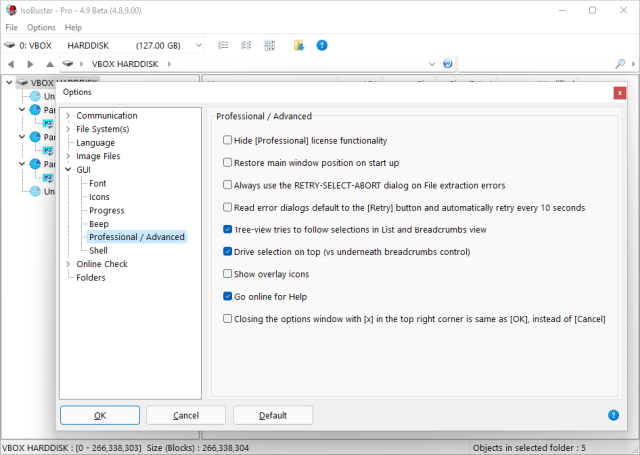640x455 pixels.
Task: Close the Options dialog with red x
Action: tap(620, 93)
